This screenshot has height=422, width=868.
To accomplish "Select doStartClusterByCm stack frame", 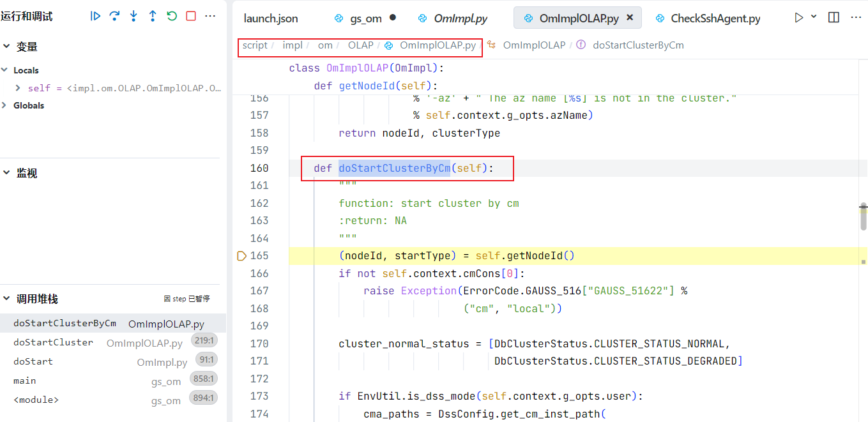I will 113,324.
